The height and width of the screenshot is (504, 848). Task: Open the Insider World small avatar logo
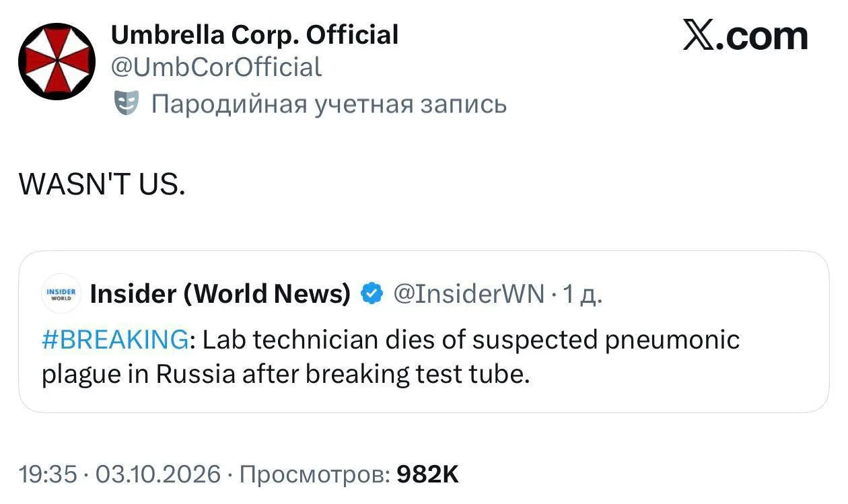point(61,293)
